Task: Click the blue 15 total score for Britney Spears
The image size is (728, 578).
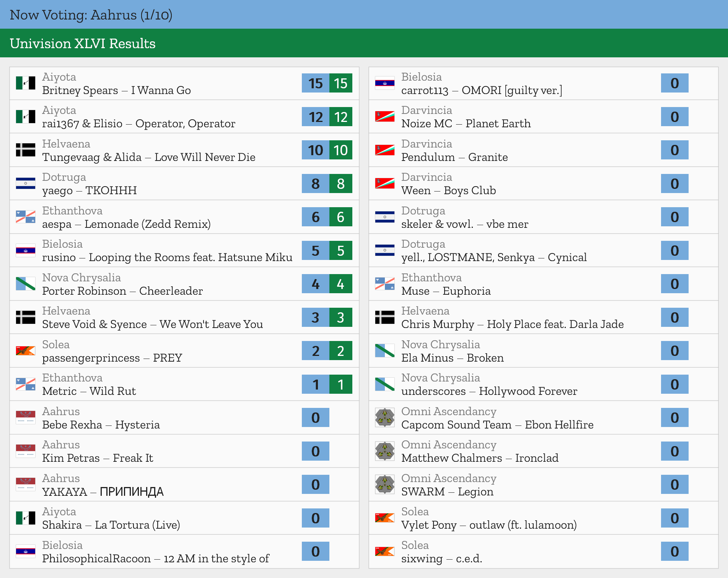Action: pos(316,83)
